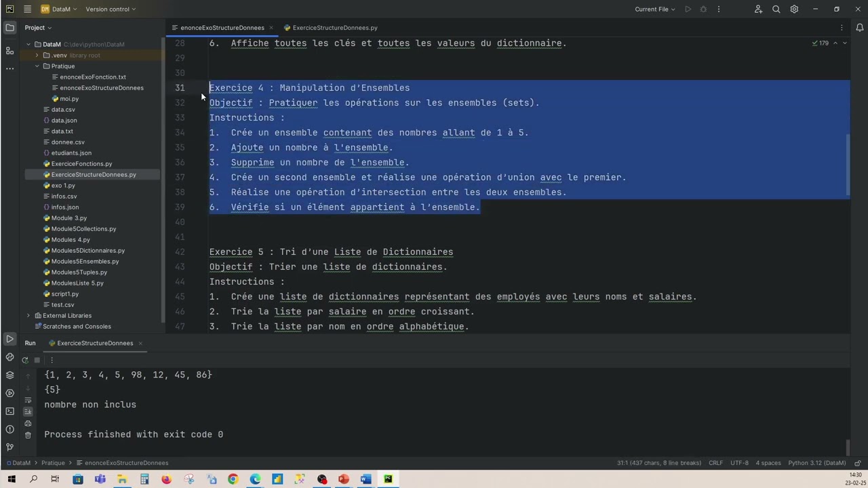Click the Debug bug icon in toolbar

coord(703,9)
